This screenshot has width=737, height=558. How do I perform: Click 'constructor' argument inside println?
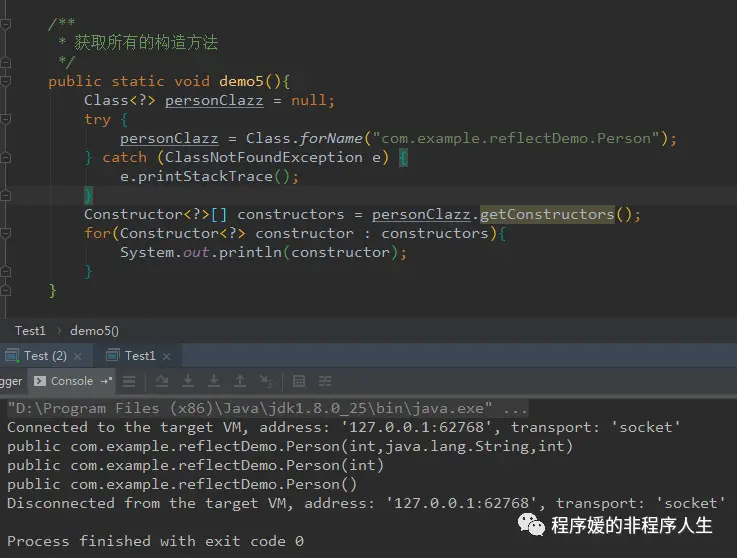click(340, 252)
